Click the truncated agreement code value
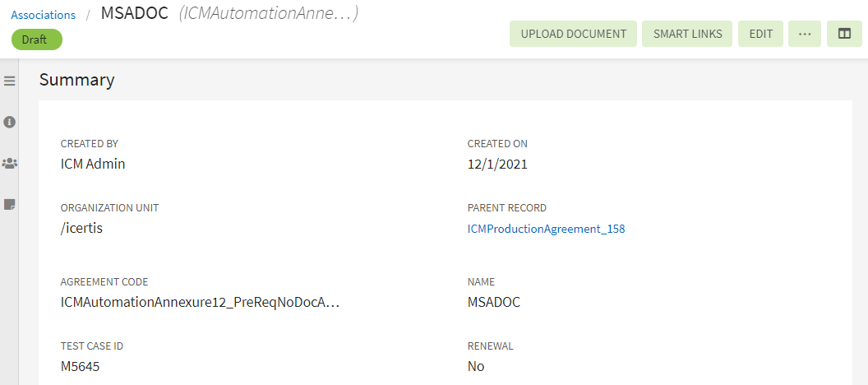The height and width of the screenshot is (385, 868). coord(200,302)
